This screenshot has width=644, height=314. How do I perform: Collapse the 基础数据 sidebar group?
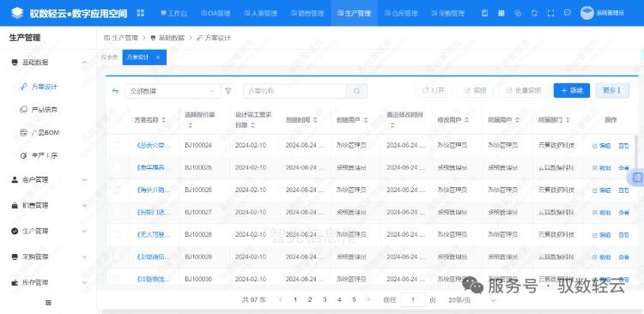pyautogui.click(x=84, y=63)
